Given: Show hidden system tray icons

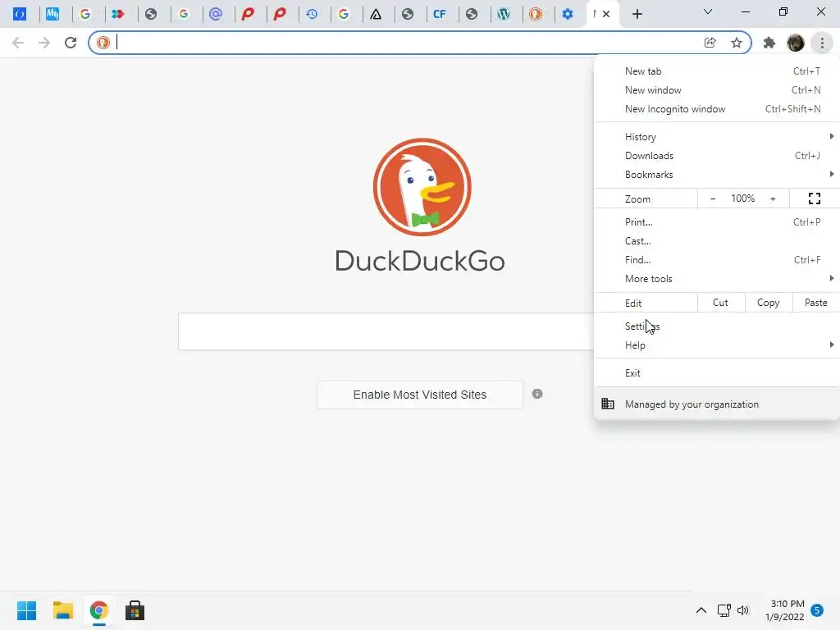Looking at the screenshot, I should [701, 610].
